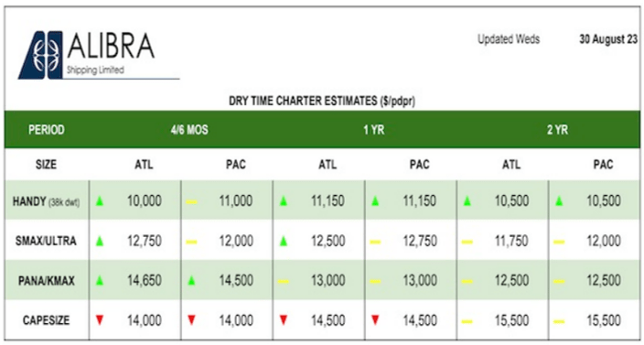The height and width of the screenshot is (345, 644).
Task: Click red arrow beside Capesize 1 YR PAC 14,500
Action: [x=375, y=320]
